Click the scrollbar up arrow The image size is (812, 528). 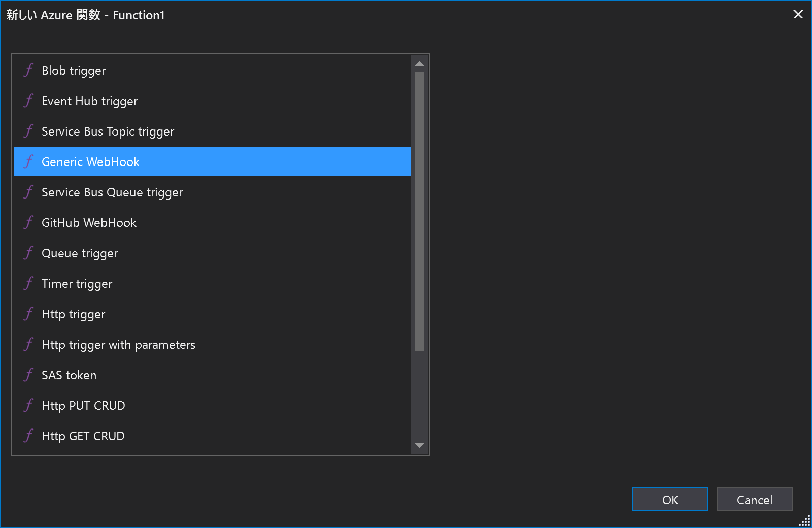click(419, 63)
